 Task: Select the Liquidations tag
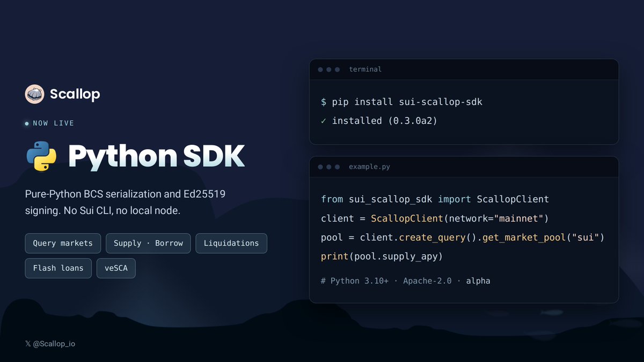[x=231, y=243]
